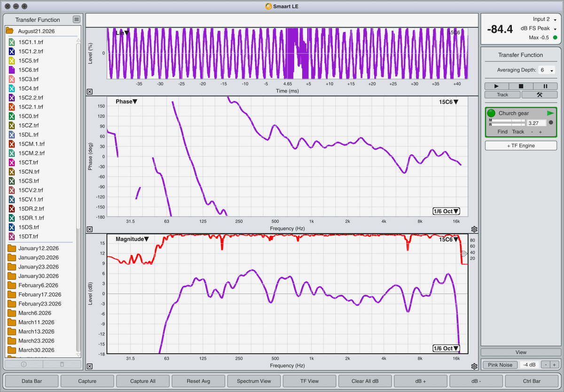The height and width of the screenshot is (392, 564).
Task: Open the View section in the control panel
Action: pyautogui.click(x=521, y=352)
